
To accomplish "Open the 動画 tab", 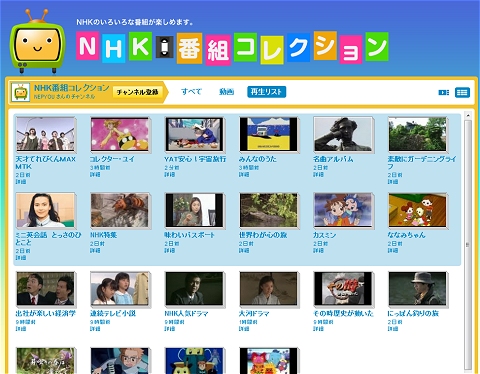I will coord(226,92).
